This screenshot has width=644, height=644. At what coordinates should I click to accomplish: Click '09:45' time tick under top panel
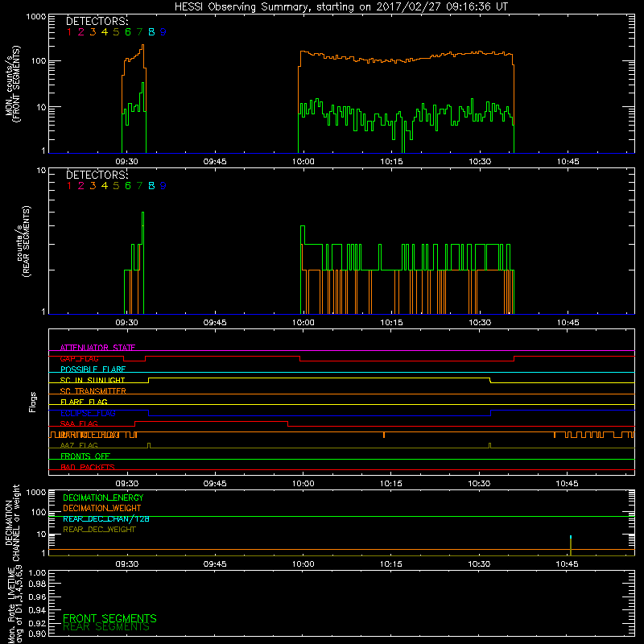click(215, 162)
